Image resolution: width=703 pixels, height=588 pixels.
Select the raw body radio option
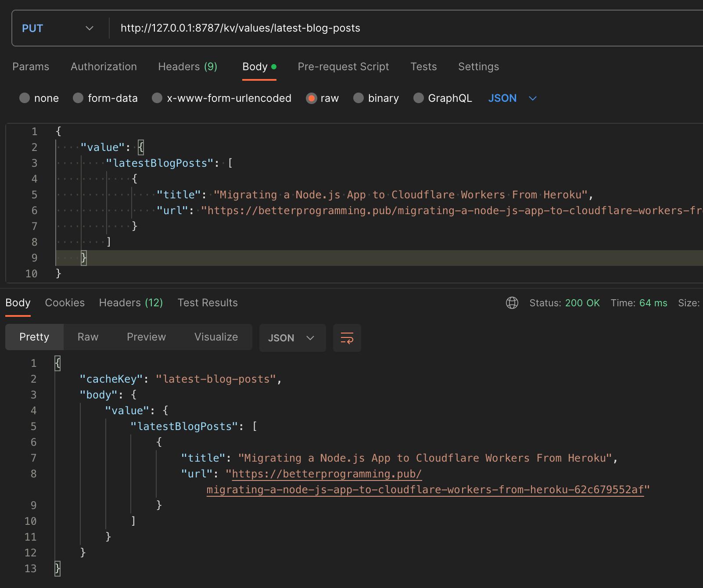[312, 98]
